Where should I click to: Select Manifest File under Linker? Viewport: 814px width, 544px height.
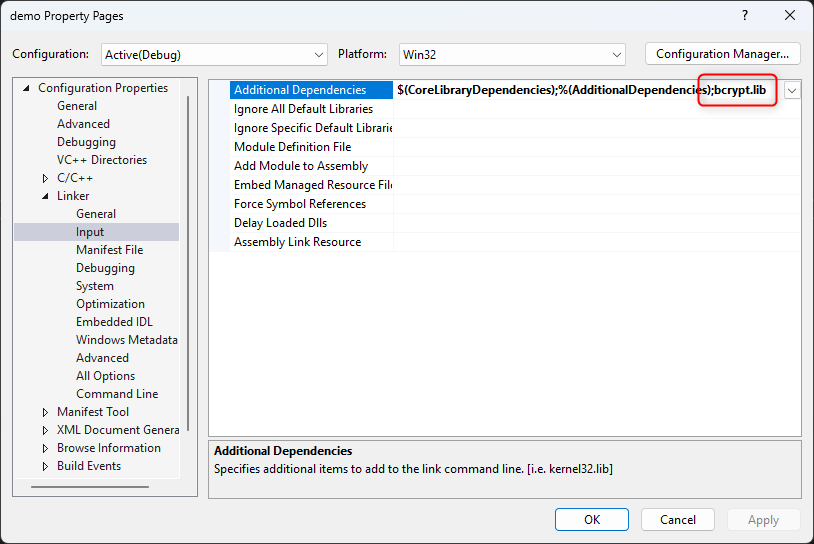109,250
